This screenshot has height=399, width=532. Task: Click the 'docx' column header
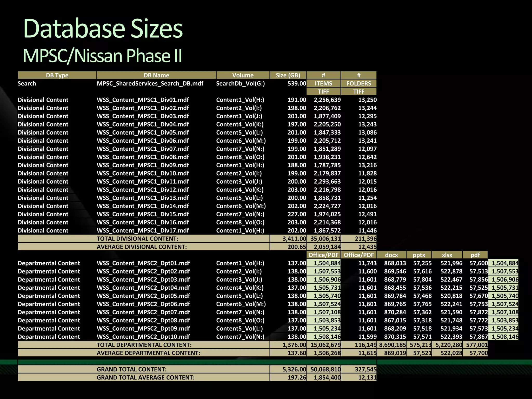391,255
